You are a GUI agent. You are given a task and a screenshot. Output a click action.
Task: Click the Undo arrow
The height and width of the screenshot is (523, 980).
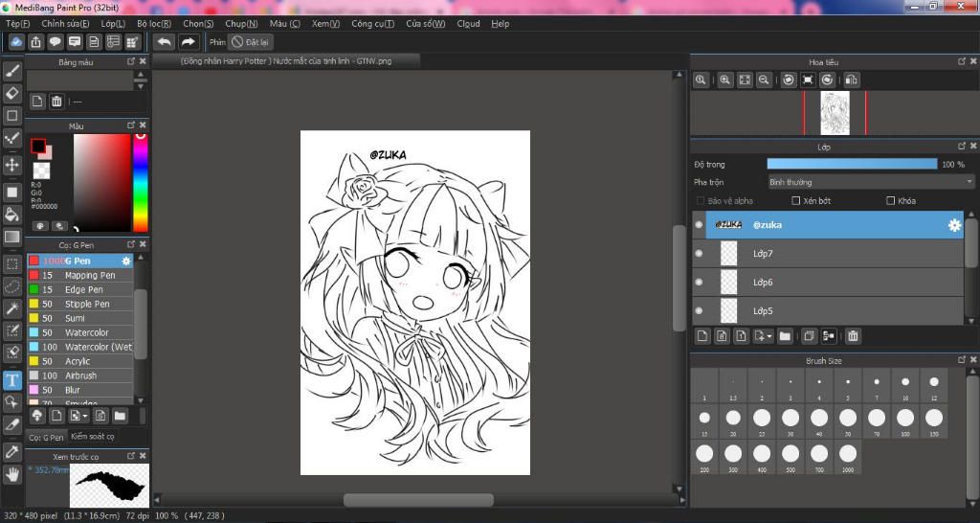tap(165, 42)
